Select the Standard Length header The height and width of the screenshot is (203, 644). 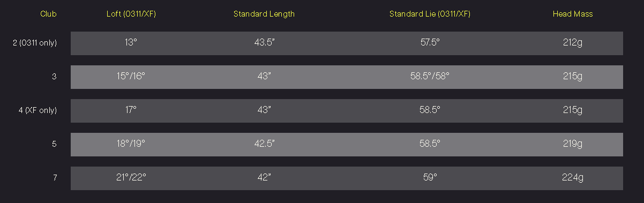(x=264, y=14)
